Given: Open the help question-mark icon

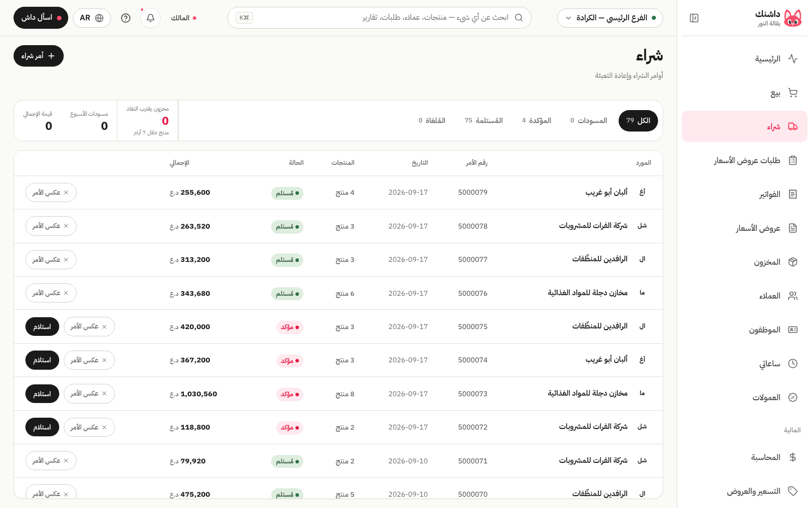Looking at the screenshot, I should 126,18.
